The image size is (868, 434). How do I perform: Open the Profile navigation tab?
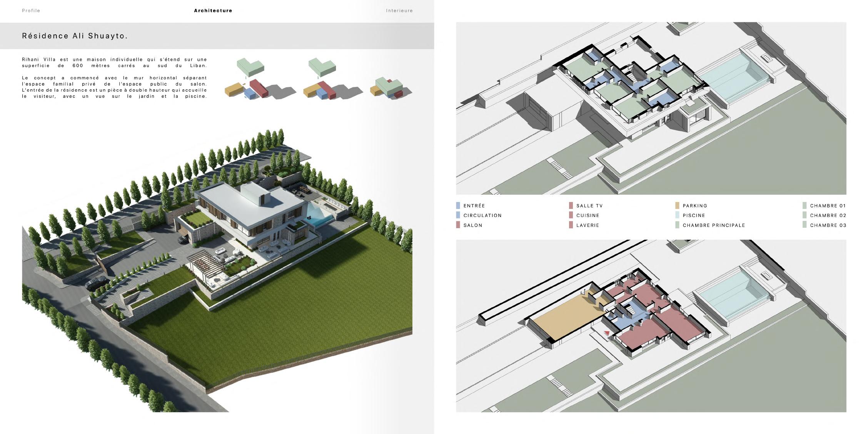[x=31, y=11]
